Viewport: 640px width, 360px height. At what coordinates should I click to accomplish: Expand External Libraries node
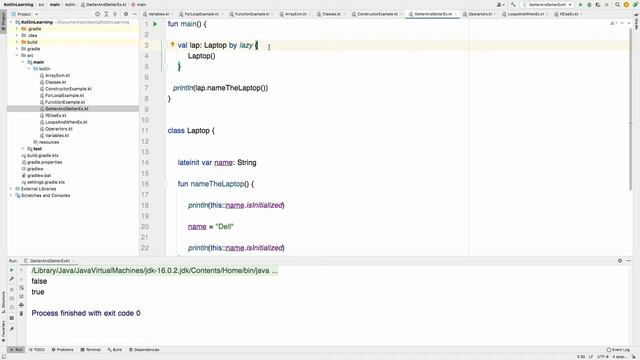tap(11, 189)
